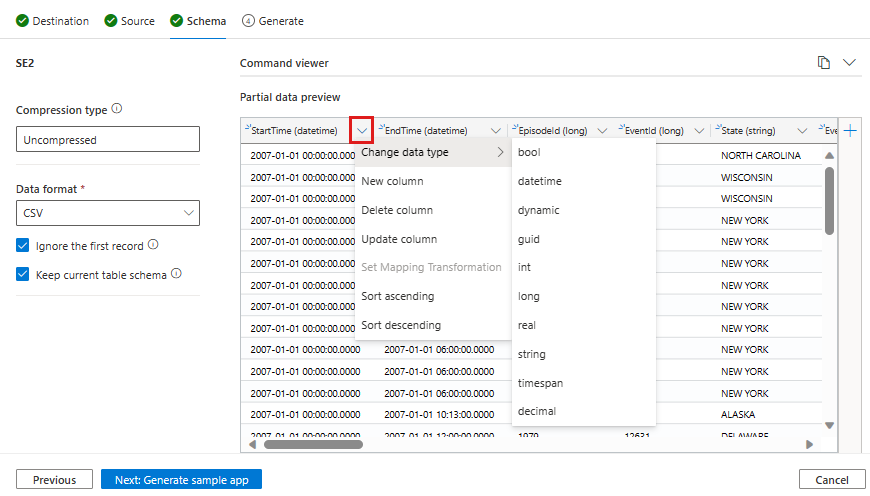Click the Generate step number icon

248,21
